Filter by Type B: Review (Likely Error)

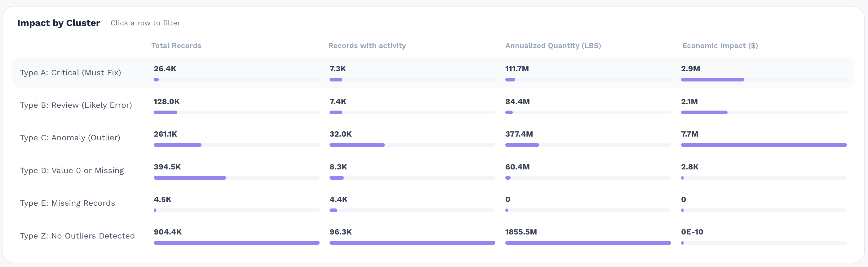pos(76,105)
